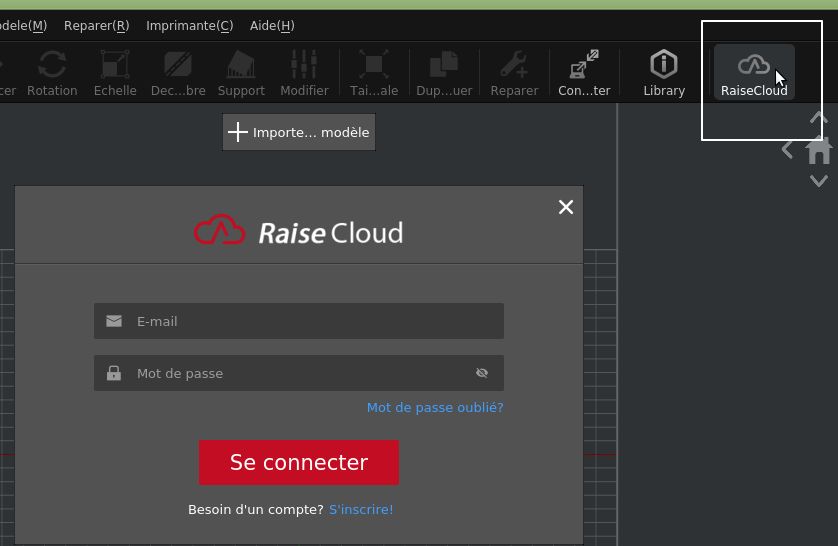Open the Imprimante(C) menu
Viewport: 838px width, 546px height.
[190, 26]
